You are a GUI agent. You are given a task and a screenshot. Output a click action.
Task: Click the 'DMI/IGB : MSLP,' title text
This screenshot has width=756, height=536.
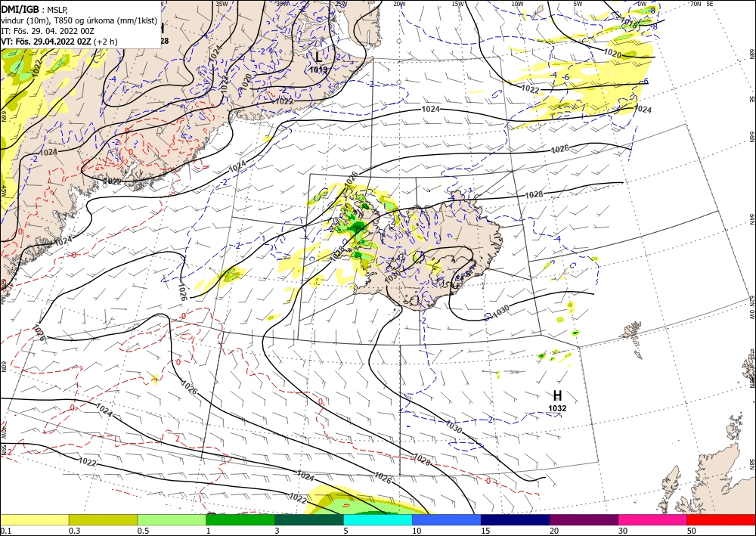click(34, 9)
